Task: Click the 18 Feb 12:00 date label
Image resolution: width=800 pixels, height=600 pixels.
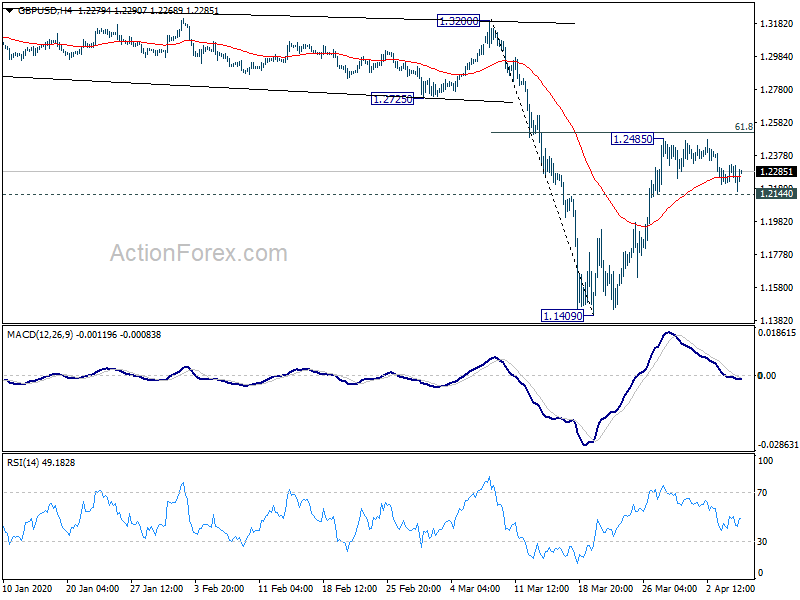Action: click(349, 588)
